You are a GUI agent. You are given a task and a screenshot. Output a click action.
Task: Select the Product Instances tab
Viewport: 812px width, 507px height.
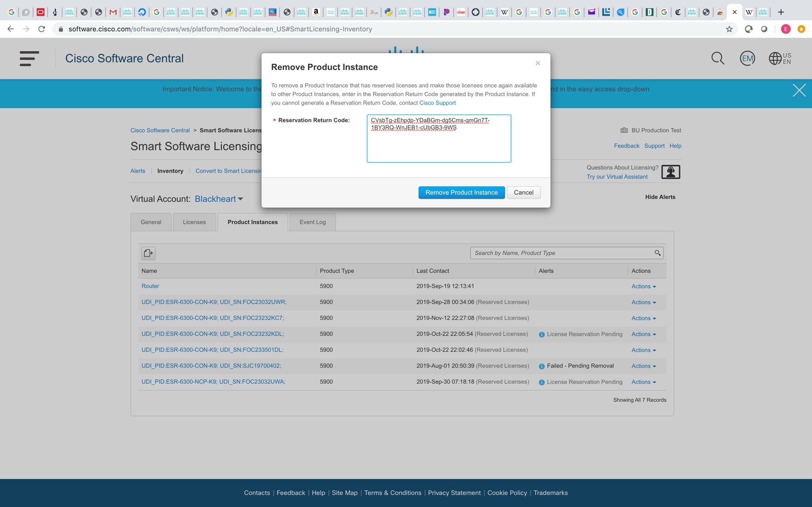[253, 222]
